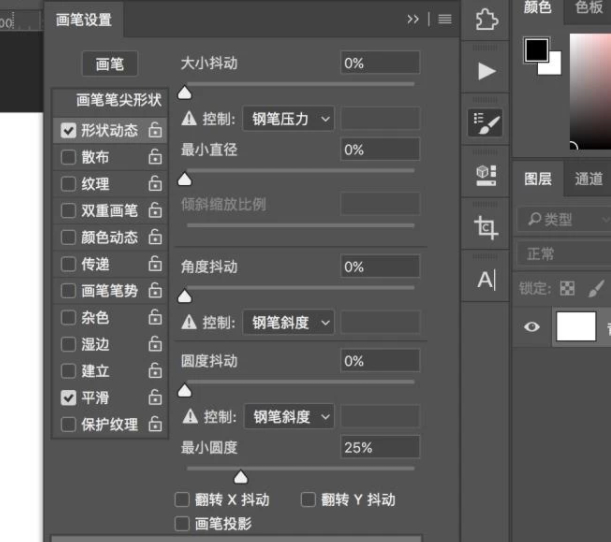Open 大小抖动 control dropdown 钢笔压力
Screen dimensions: 611x542
tap(288, 118)
